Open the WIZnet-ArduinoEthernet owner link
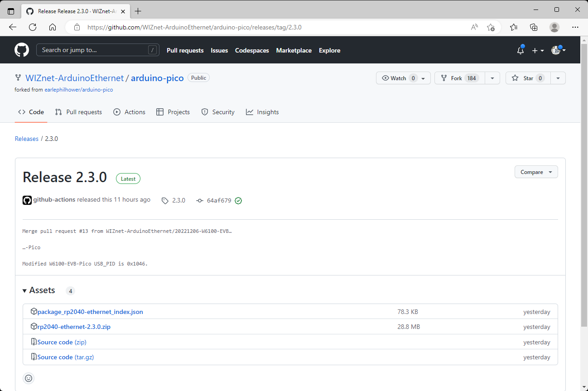 [74, 78]
